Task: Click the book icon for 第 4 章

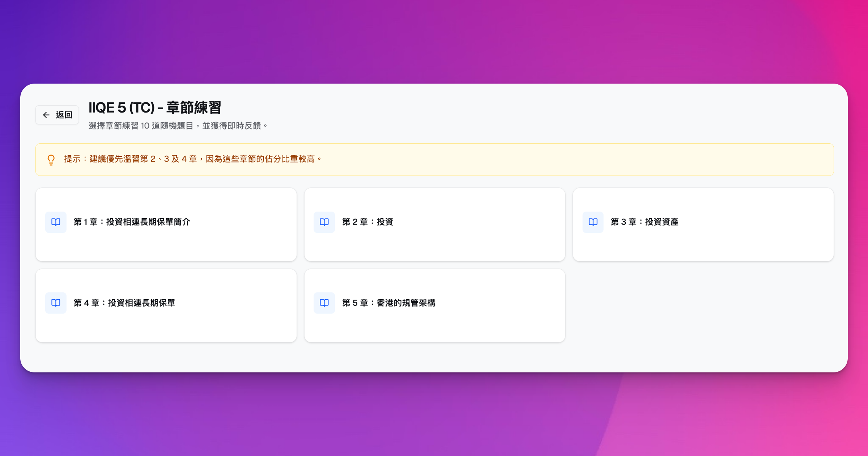Action: point(56,303)
